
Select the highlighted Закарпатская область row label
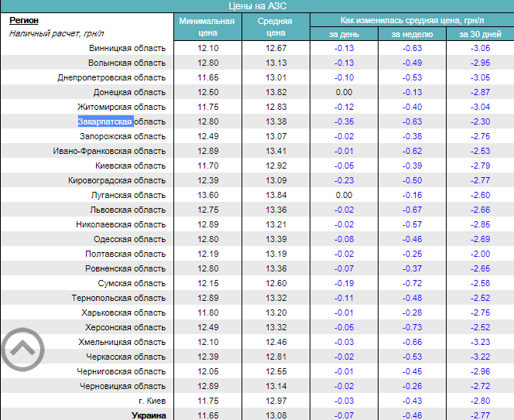click(x=122, y=121)
